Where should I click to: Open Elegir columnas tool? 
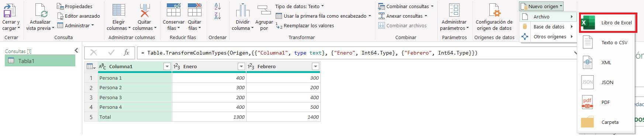point(118,10)
